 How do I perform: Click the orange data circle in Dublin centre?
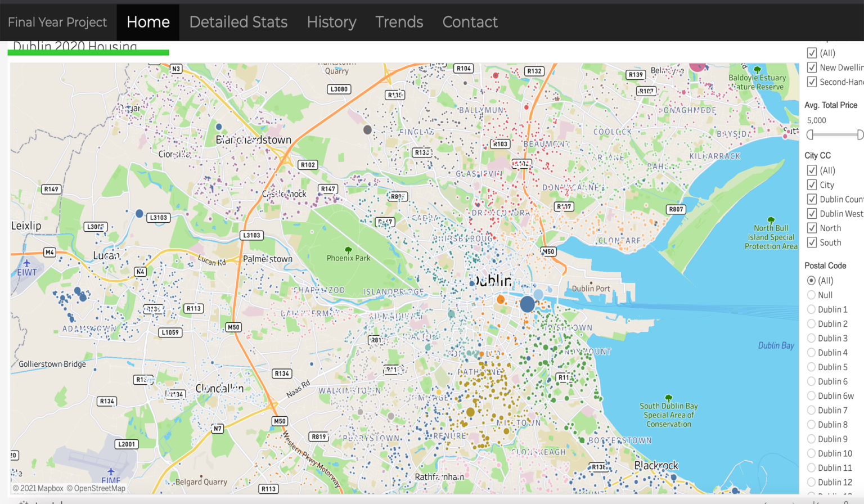pyautogui.click(x=501, y=299)
